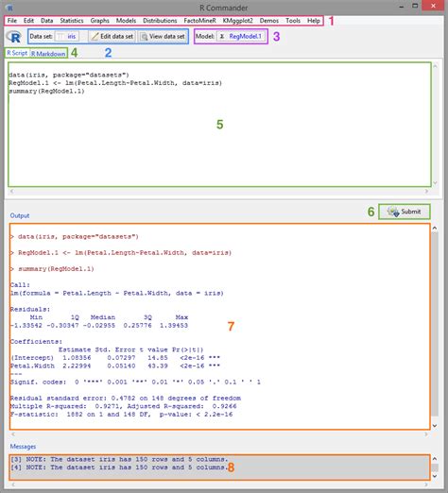448x493 pixels.
Task: Click the script editor scroll up arrow
Action: tap(435, 66)
